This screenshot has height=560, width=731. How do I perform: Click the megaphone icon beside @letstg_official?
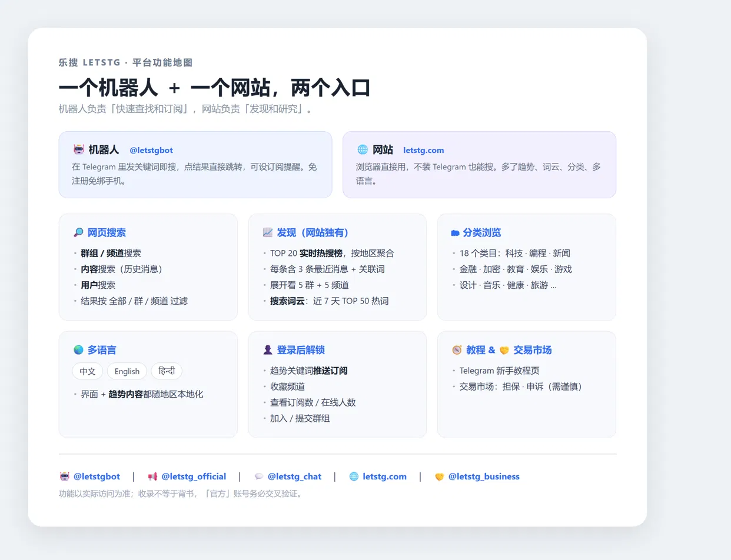pyautogui.click(x=152, y=476)
